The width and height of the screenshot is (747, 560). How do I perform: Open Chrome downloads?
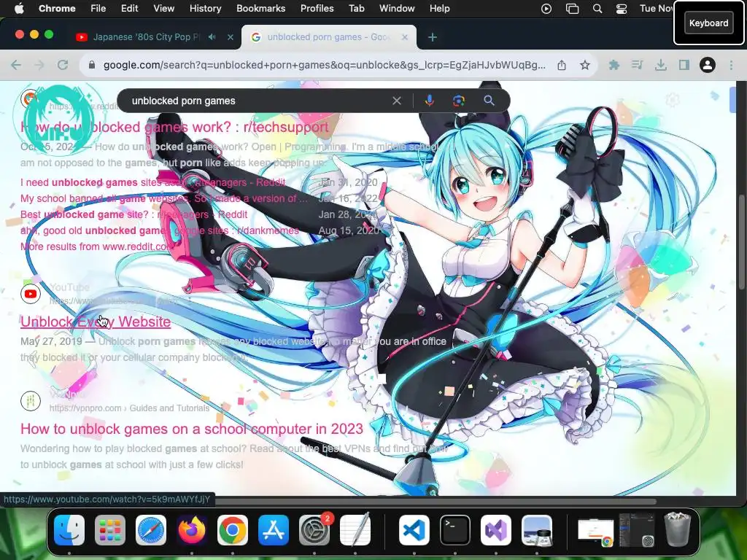click(660, 65)
